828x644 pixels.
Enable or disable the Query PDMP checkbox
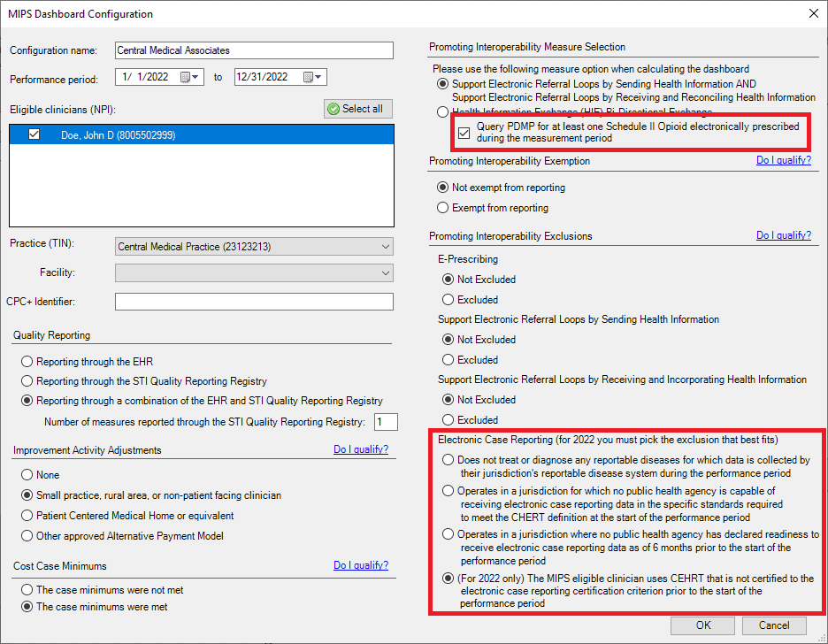pos(464,133)
